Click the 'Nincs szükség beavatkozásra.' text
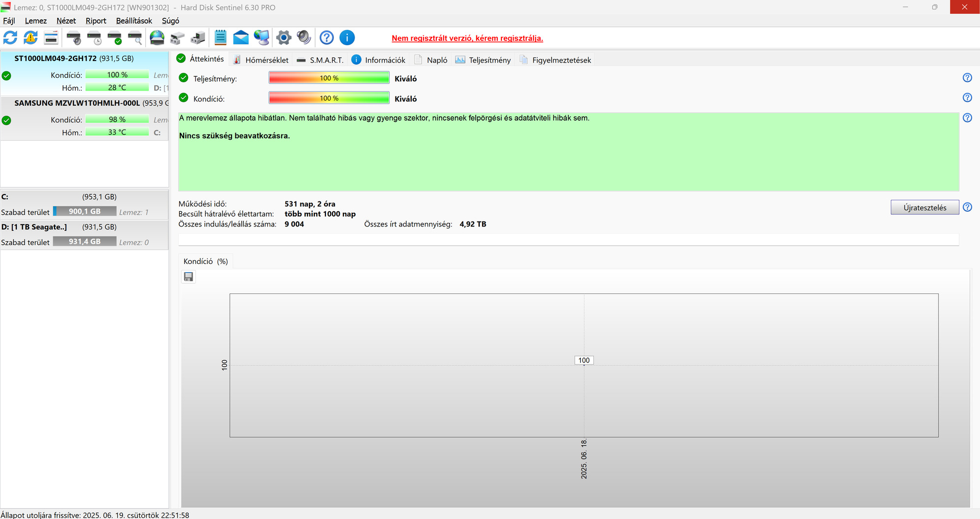Screen dimensions: 980x519 point(234,136)
